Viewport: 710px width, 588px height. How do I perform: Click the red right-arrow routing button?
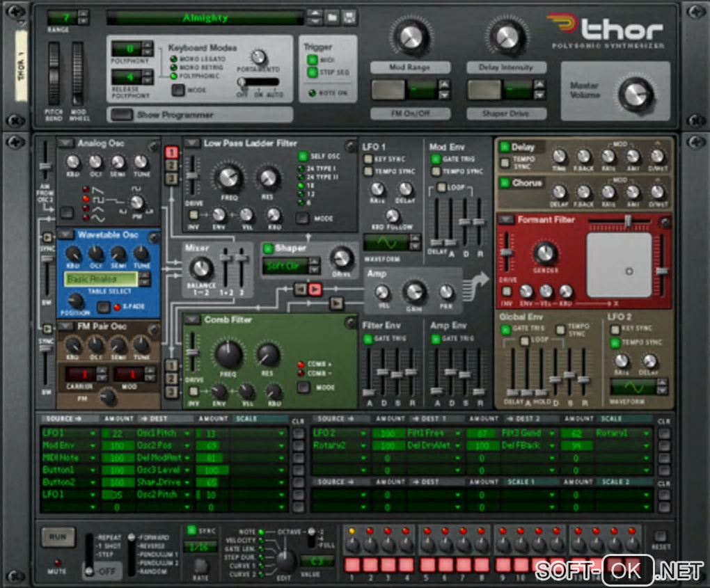[x=315, y=289]
